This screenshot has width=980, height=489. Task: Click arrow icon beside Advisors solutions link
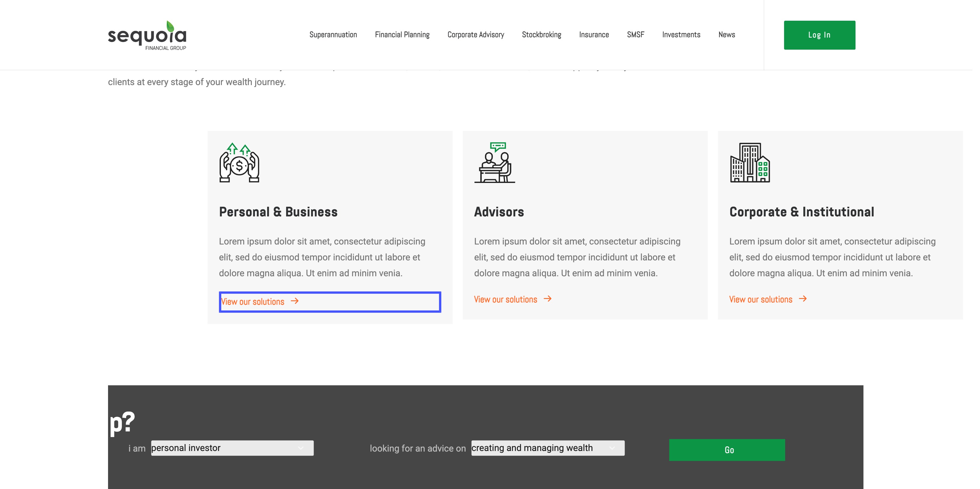pyautogui.click(x=548, y=299)
